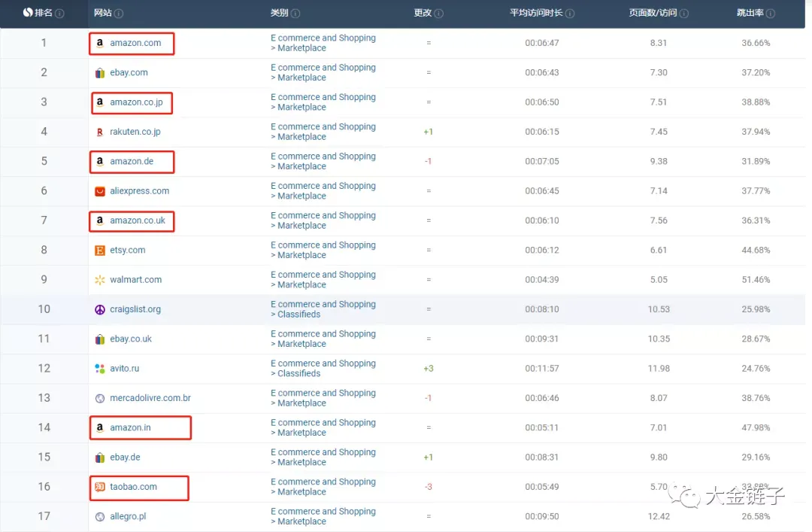Click the ebay.co.uk favicon icon
Screen dimensions: 812x532
100,339
